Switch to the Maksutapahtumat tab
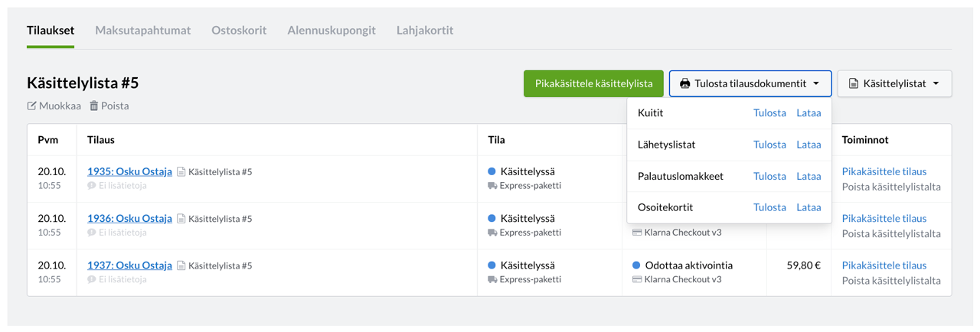The image size is (980, 332). 143,31
